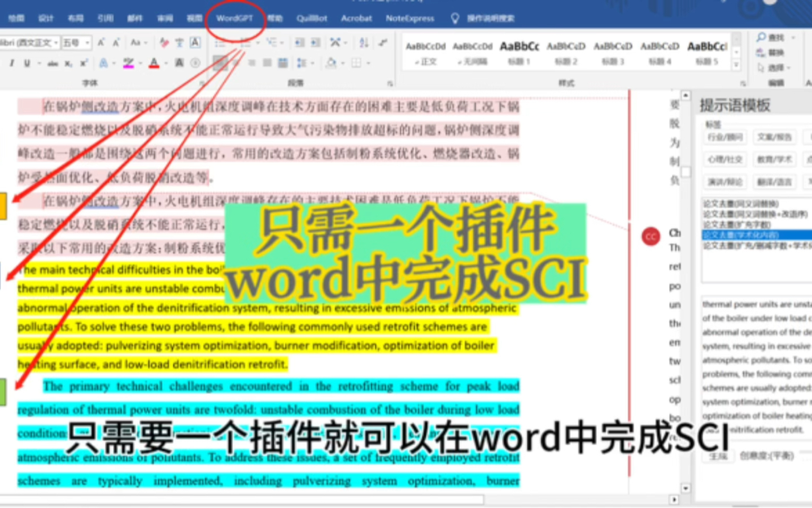Switch to the NoteExpress tab
The width and height of the screenshot is (812, 508).
pos(410,18)
